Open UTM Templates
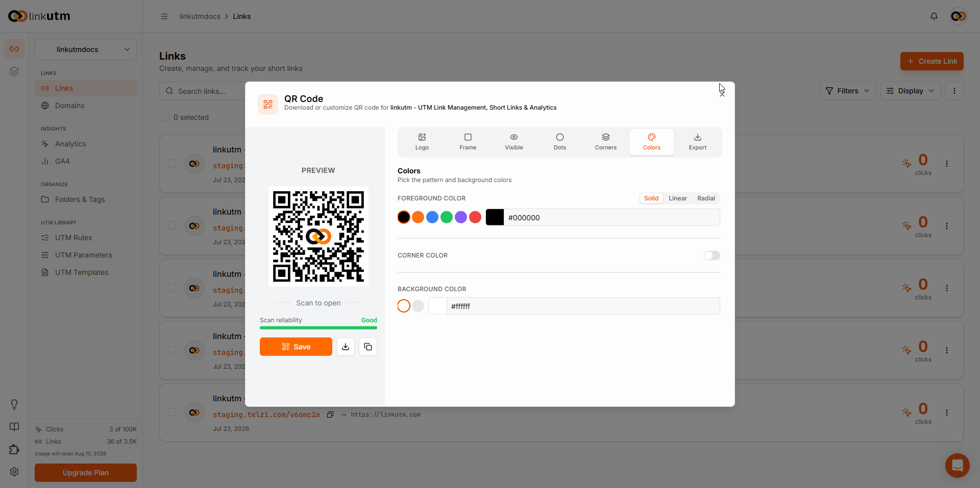The width and height of the screenshot is (980, 488). tap(86, 272)
